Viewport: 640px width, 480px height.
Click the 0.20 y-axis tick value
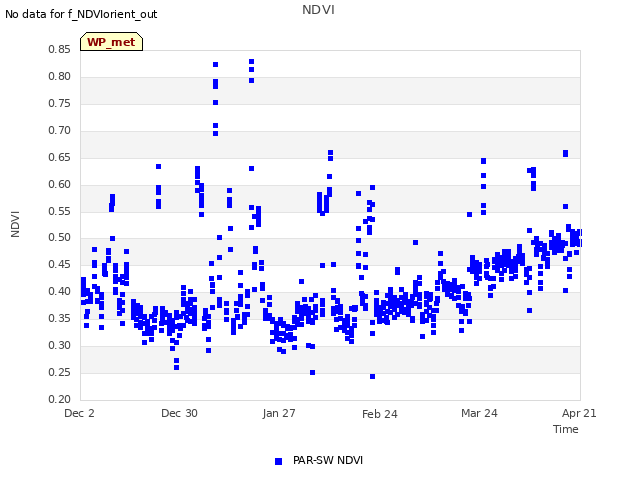(59, 399)
